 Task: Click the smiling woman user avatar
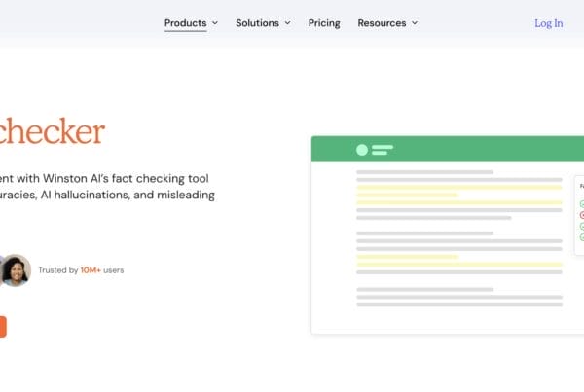[16, 269]
